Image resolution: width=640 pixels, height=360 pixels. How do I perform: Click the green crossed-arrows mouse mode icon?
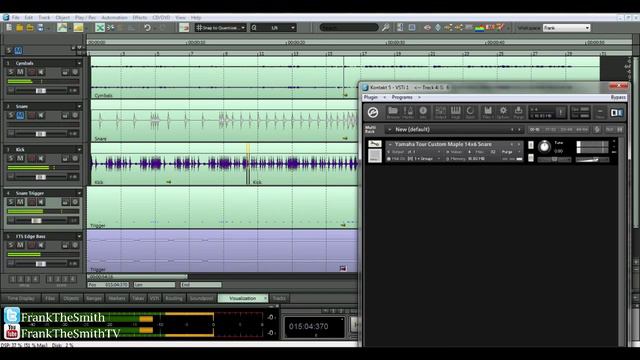tap(100, 28)
